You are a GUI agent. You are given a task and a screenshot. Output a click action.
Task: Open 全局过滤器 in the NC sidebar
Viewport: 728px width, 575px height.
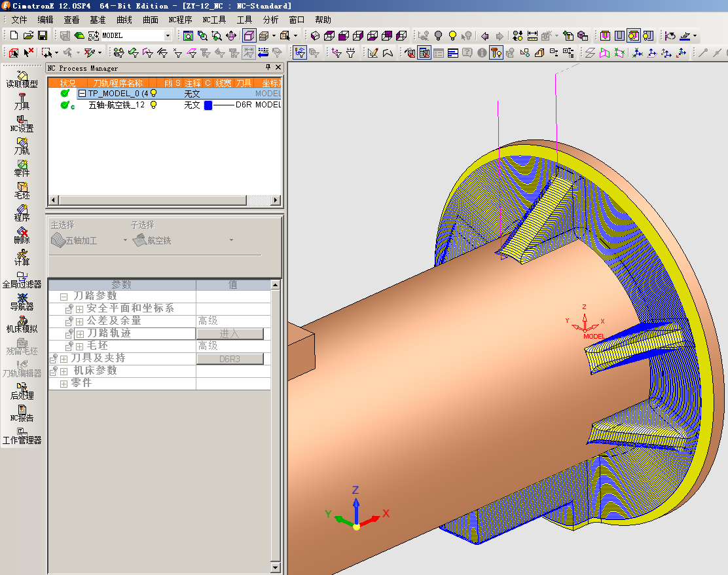[x=22, y=280]
